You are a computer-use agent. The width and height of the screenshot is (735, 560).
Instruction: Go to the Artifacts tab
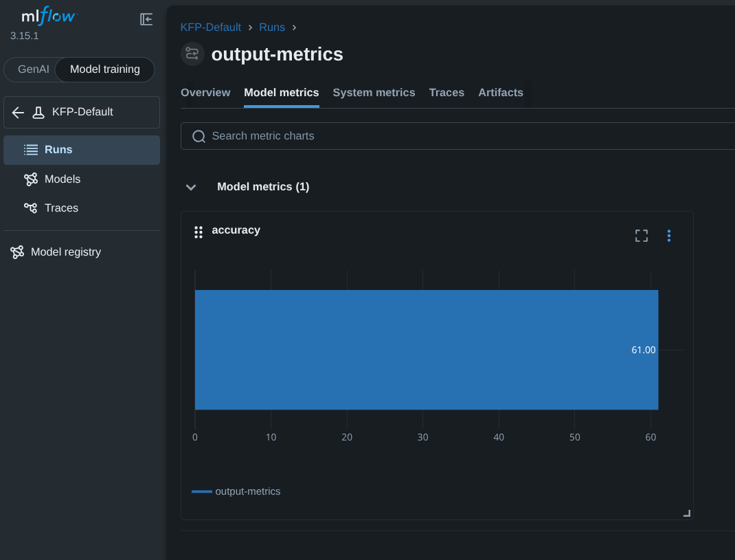pos(501,93)
